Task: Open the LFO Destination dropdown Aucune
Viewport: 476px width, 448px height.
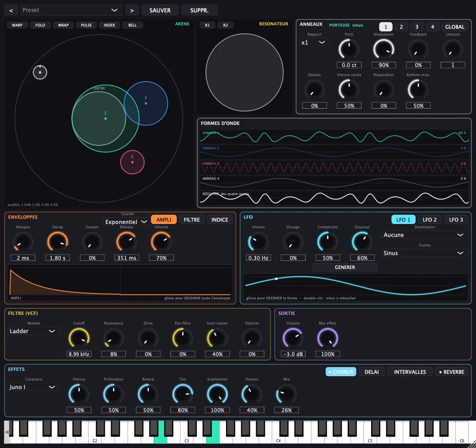Action: 424,235
